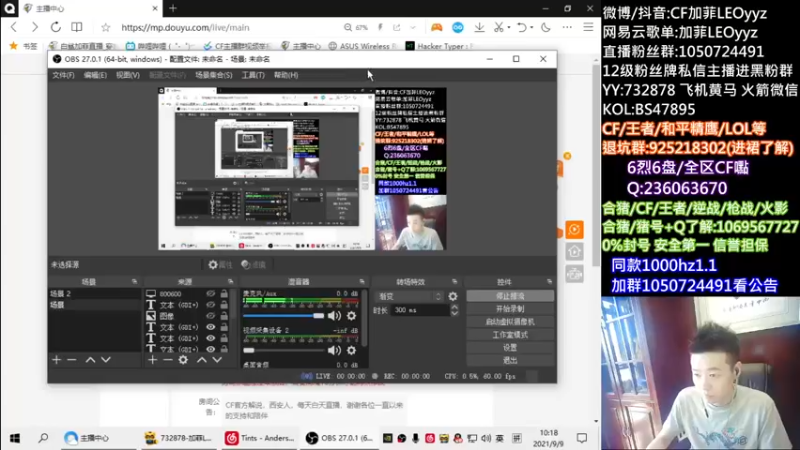Screen dimensions: 800x450
Task: Show the hidden 文本 (GDI+) source above 图像
Action: click(211, 305)
